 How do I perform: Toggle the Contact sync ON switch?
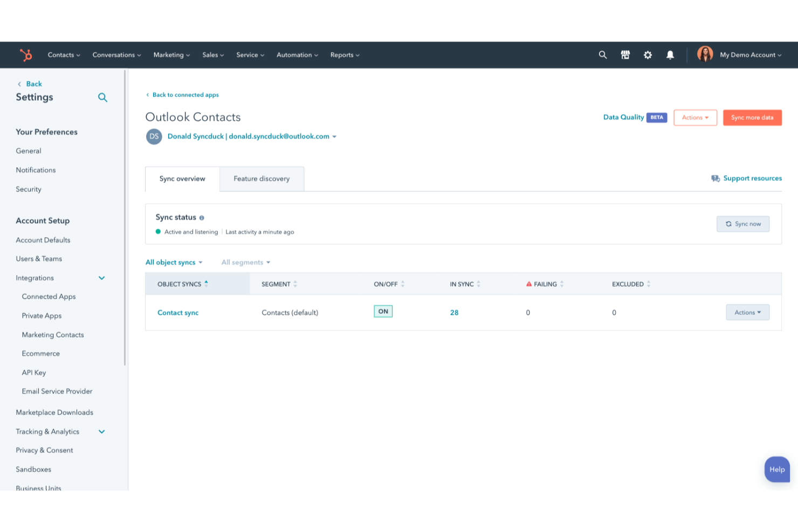pos(383,312)
